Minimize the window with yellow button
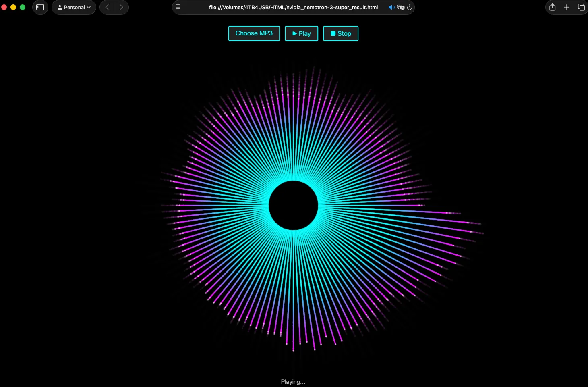Screen dimensions: 588x387 [13, 7]
